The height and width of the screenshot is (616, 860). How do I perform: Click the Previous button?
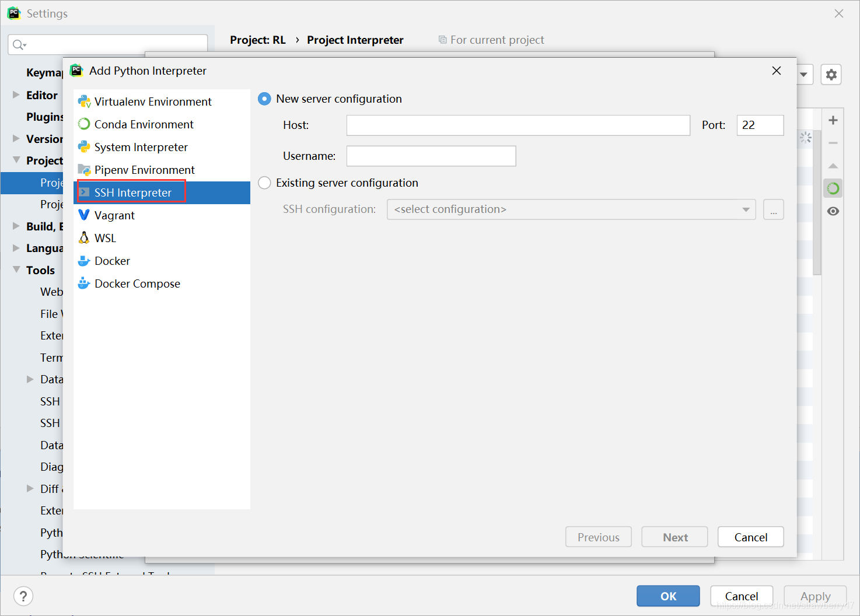(x=599, y=537)
